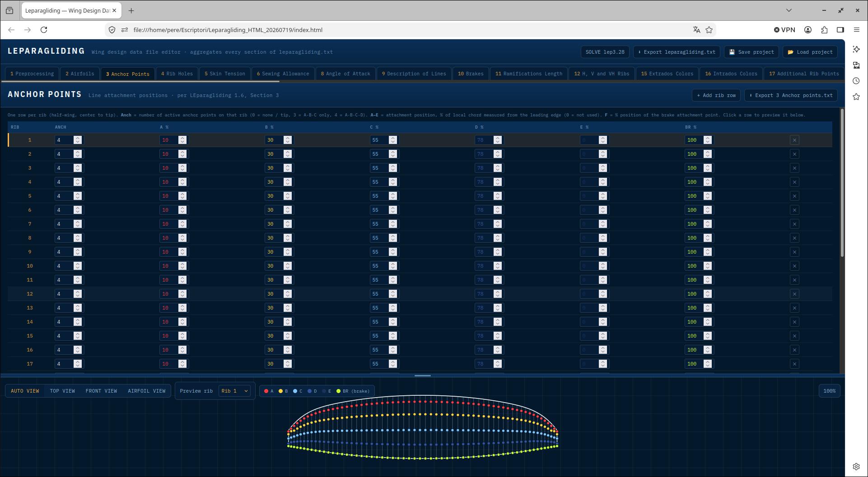
Task: Open the browser account profile icon
Action: (808, 30)
